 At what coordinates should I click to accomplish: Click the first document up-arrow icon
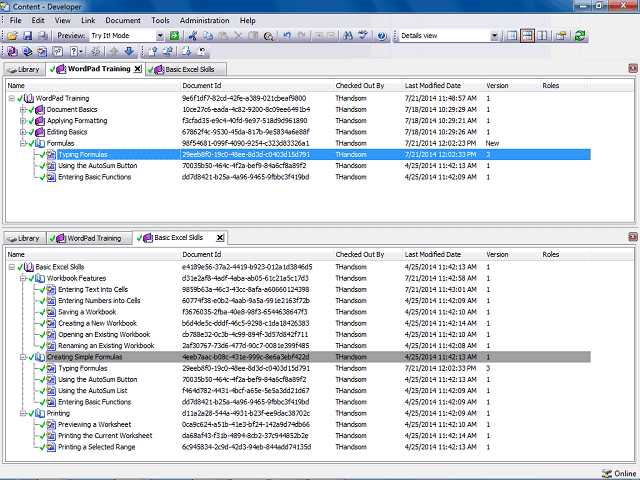pos(153,51)
